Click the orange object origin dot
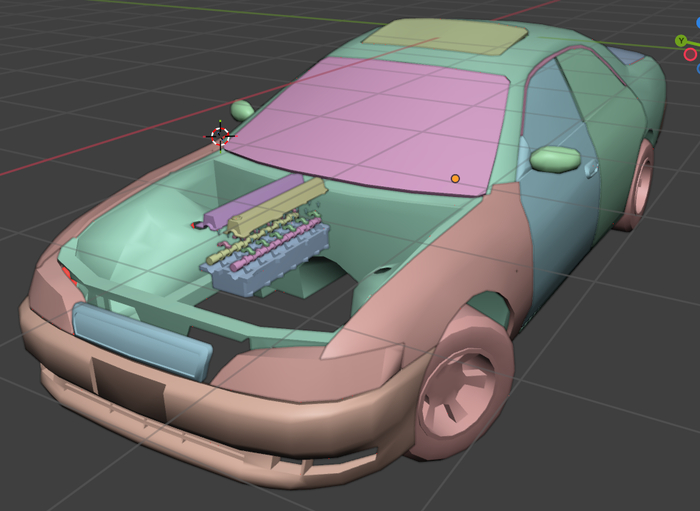Screen dimensions: 700x511 tap(455, 178)
